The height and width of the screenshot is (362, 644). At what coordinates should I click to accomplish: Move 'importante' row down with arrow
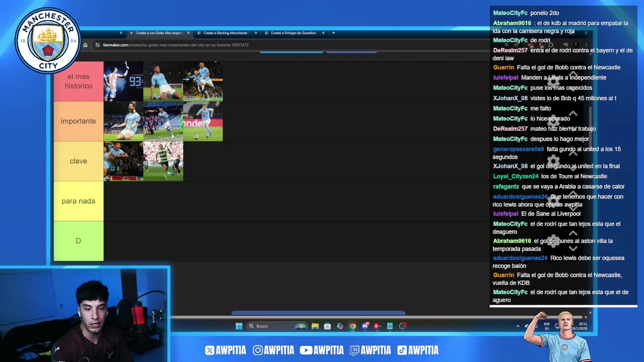pyautogui.click(x=573, y=129)
